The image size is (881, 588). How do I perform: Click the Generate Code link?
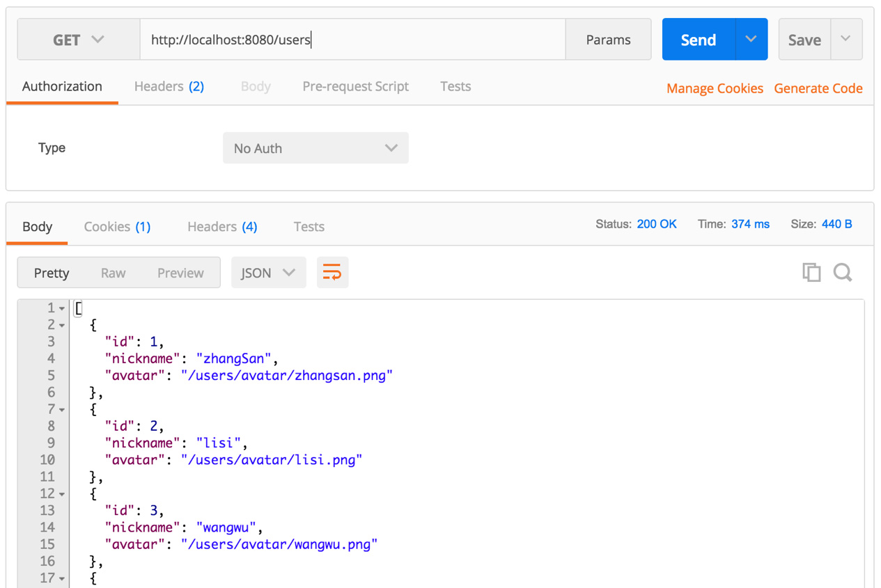point(818,88)
